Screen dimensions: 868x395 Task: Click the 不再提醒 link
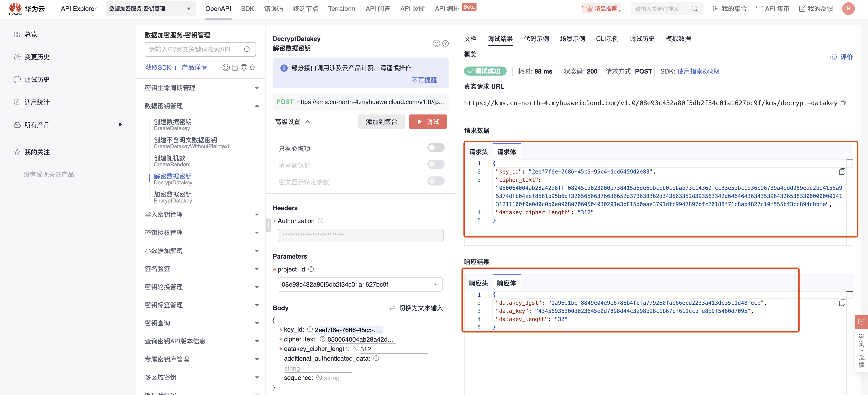[x=424, y=80]
